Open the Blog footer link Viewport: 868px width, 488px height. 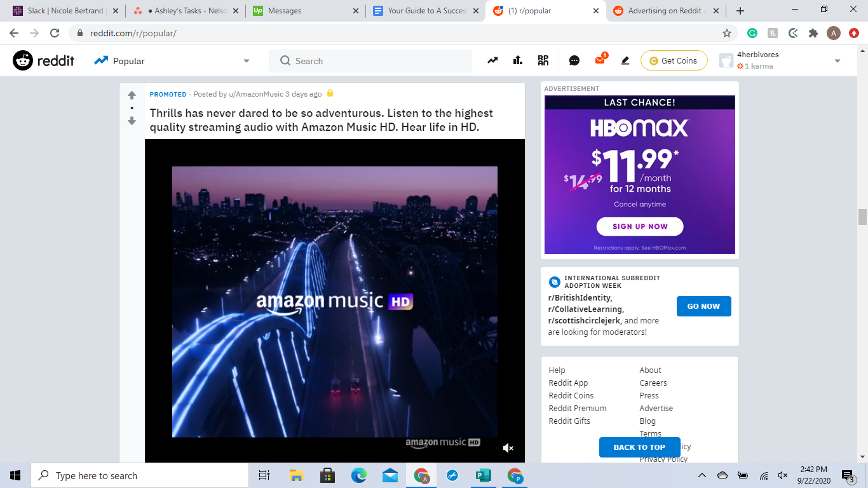(648, 421)
